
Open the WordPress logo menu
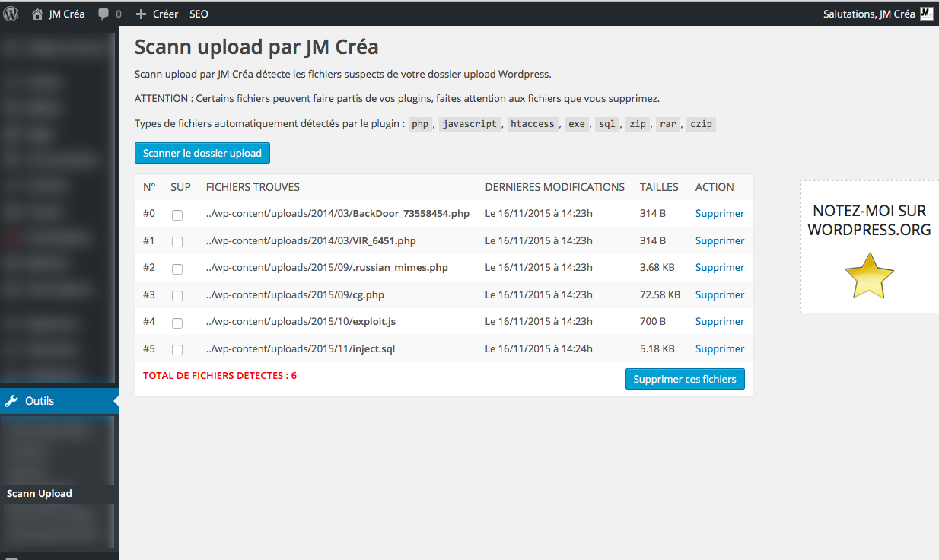point(11,14)
